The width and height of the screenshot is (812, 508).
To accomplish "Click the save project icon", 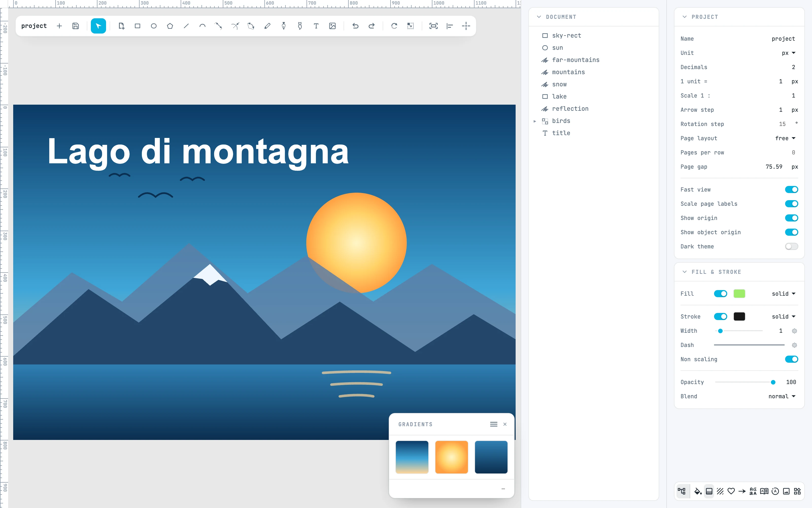I will pos(76,26).
